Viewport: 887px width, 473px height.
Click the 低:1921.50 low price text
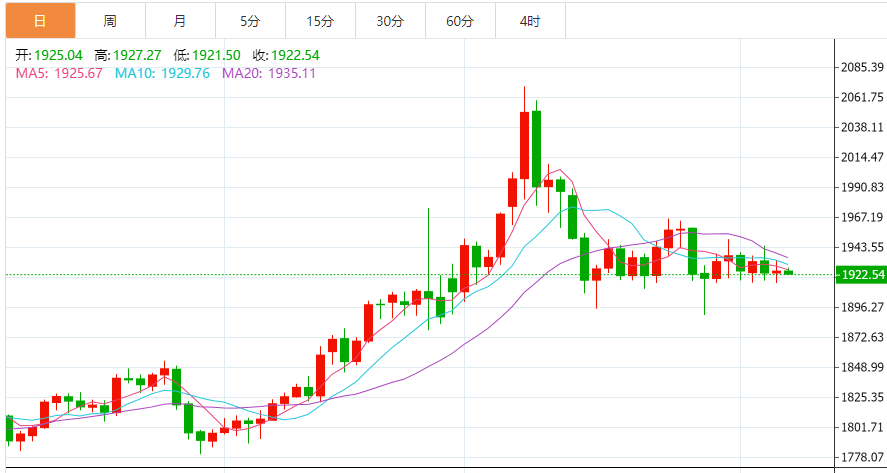tap(209, 55)
